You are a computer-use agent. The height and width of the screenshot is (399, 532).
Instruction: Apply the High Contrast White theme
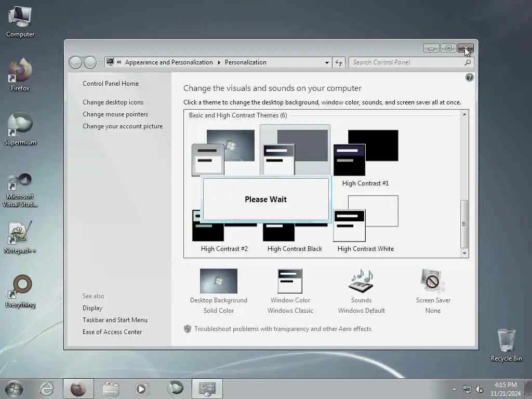click(366, 224)
